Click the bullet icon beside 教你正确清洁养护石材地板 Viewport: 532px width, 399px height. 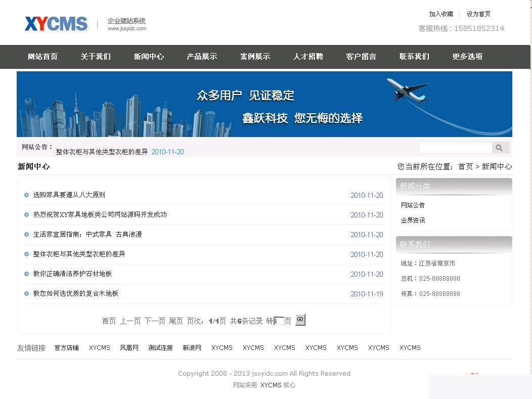(x=26, y=274)
